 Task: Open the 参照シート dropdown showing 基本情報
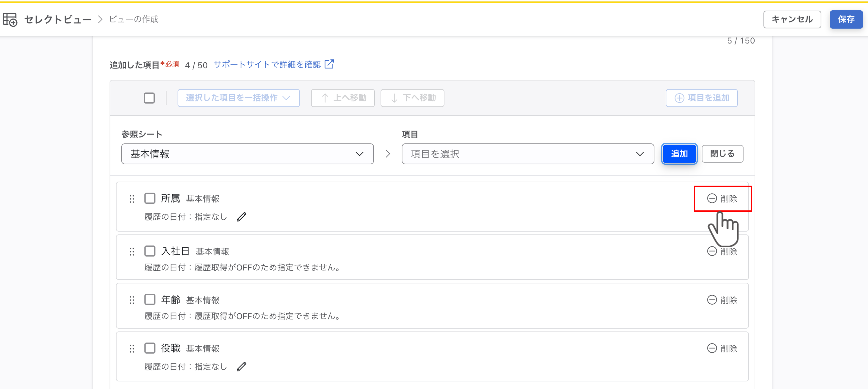tap(247, 154)
